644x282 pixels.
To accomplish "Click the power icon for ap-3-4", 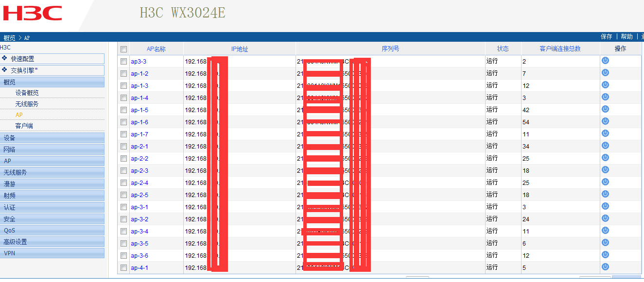I will pos(605,231).
